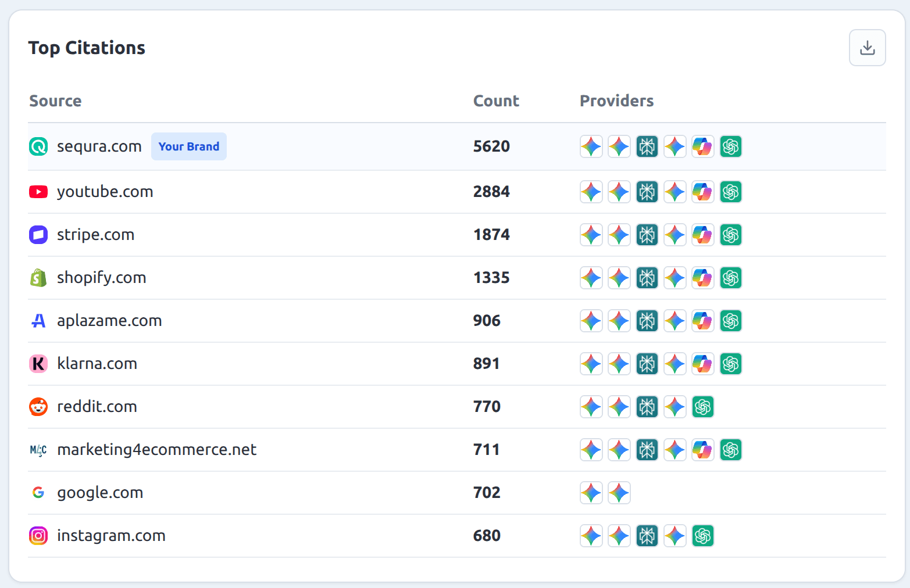The height and width of the screenshot is (588, 910).
Task: Click the count value 891
Action: (x=487, y=364)
